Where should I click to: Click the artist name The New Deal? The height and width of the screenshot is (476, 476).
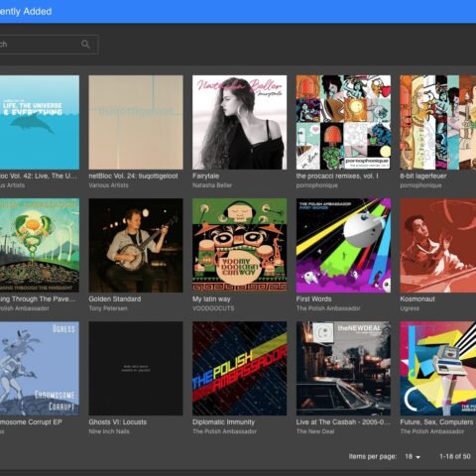click(x=315, y=431)
